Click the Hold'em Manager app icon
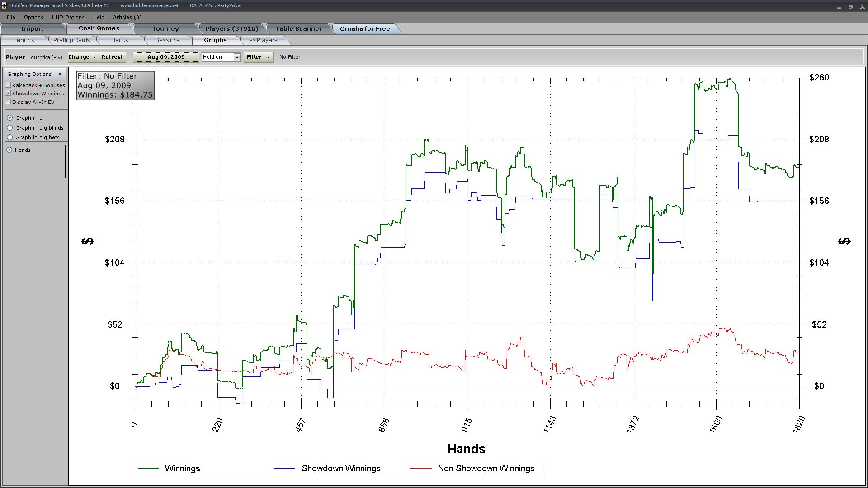Image resolution: width=868 pixels, height=488 pixels. tap(4, 5)
